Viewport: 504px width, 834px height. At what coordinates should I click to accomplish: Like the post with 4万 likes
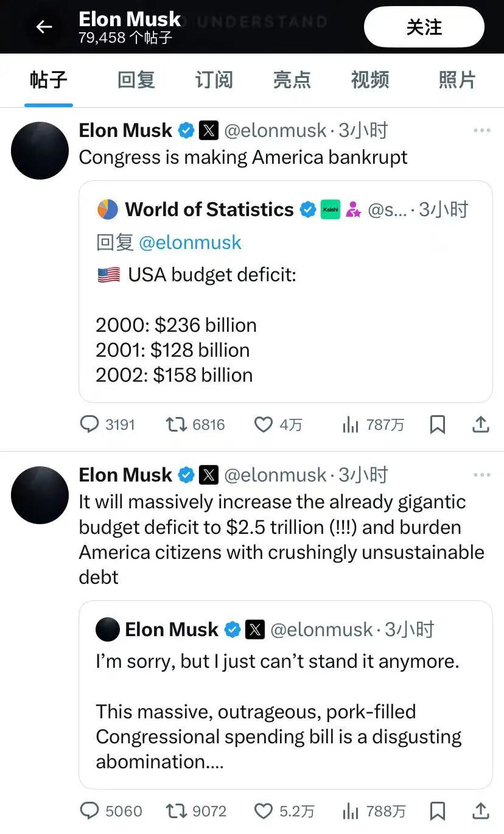tap(278, 424)
